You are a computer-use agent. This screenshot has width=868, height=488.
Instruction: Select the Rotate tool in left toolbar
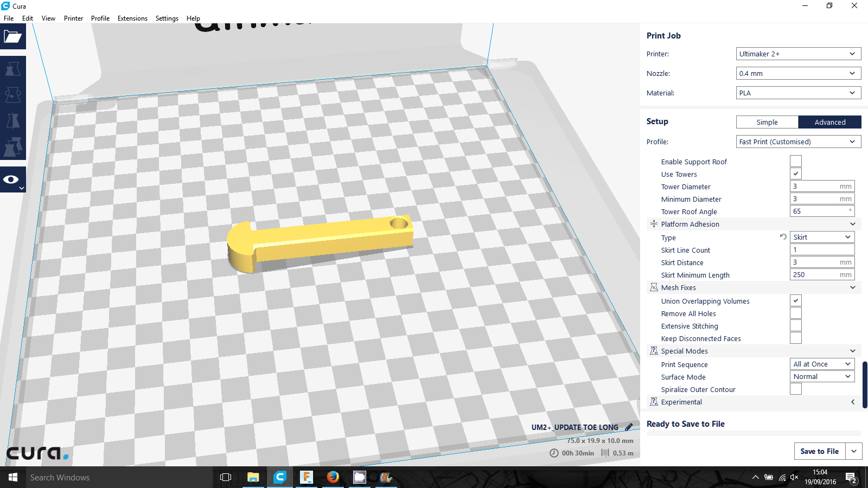tap(12, 95)
